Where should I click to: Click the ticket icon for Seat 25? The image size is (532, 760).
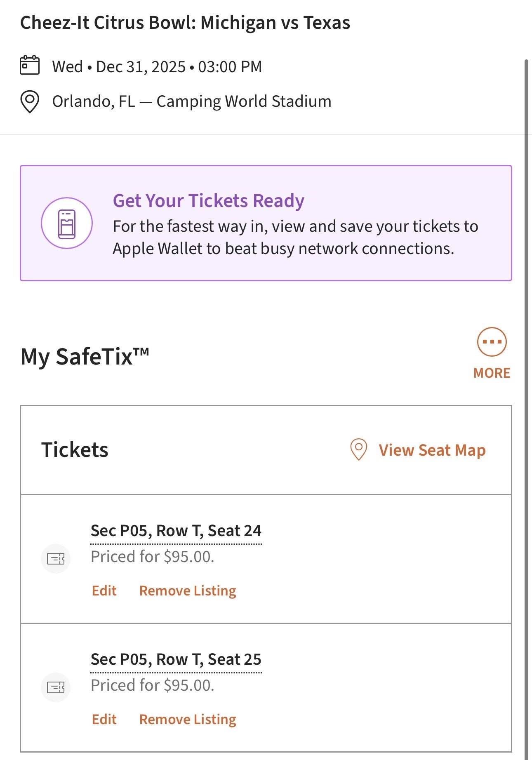pos(56,687)
